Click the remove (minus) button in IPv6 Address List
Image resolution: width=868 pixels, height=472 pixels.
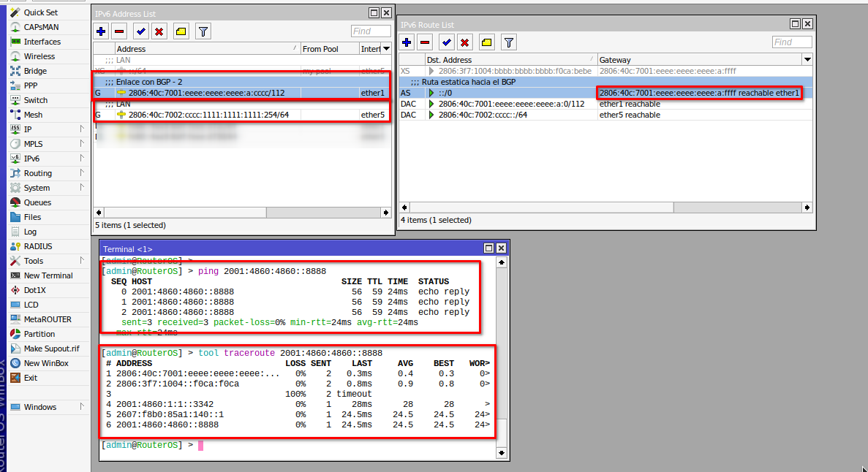[119, 31]
